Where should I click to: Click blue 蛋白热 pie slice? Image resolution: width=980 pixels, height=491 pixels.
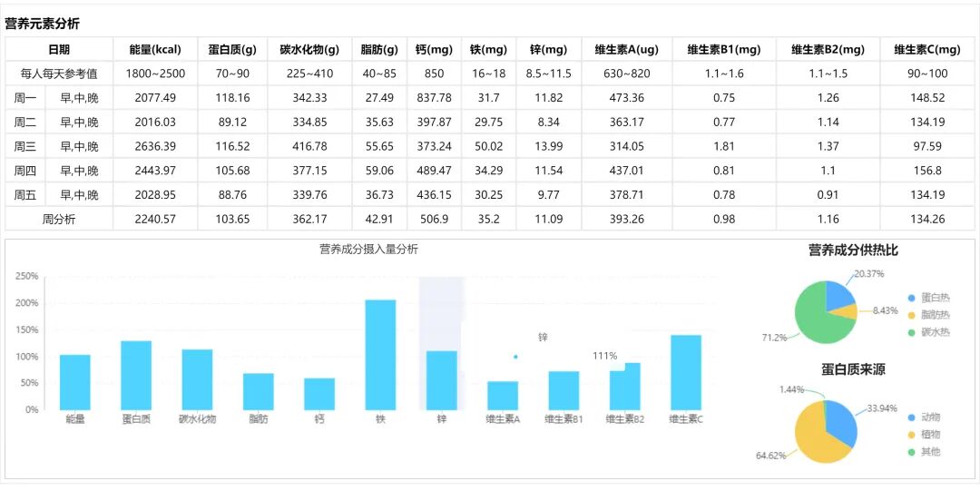pyautogui.click(x=839, y=297)
